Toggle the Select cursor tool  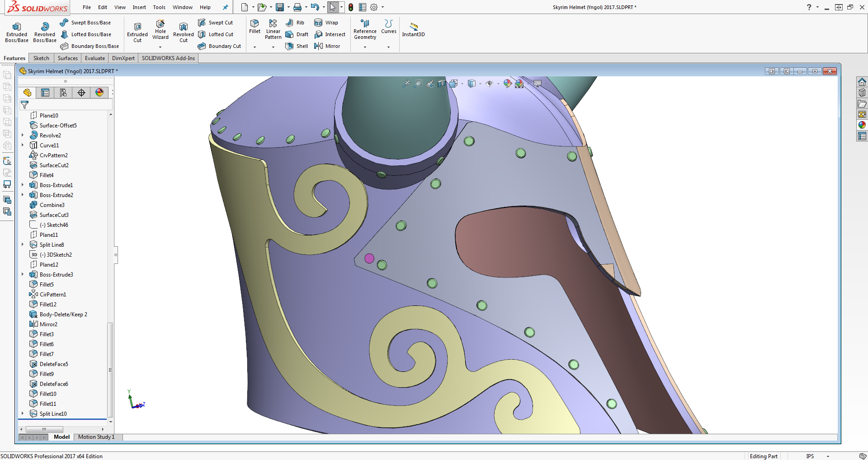(x=332, y=7)
